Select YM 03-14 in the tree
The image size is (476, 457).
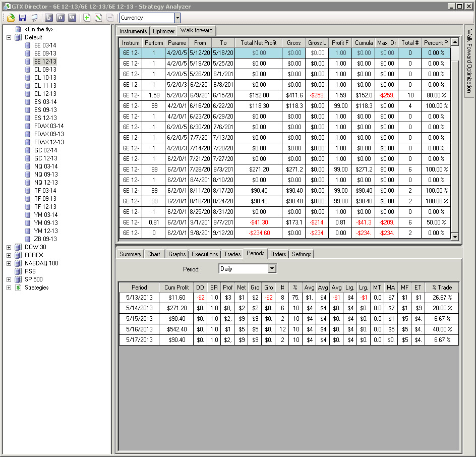[46, 215]
